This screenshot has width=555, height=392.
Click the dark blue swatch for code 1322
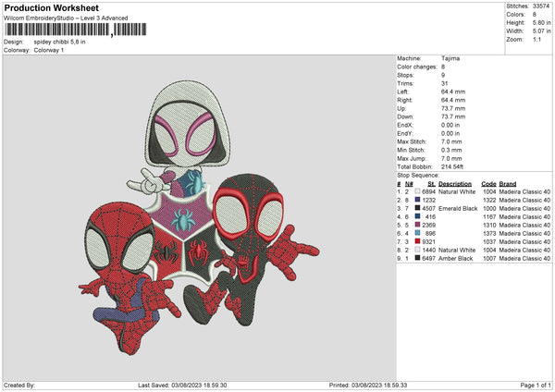[x=417, y=200]
